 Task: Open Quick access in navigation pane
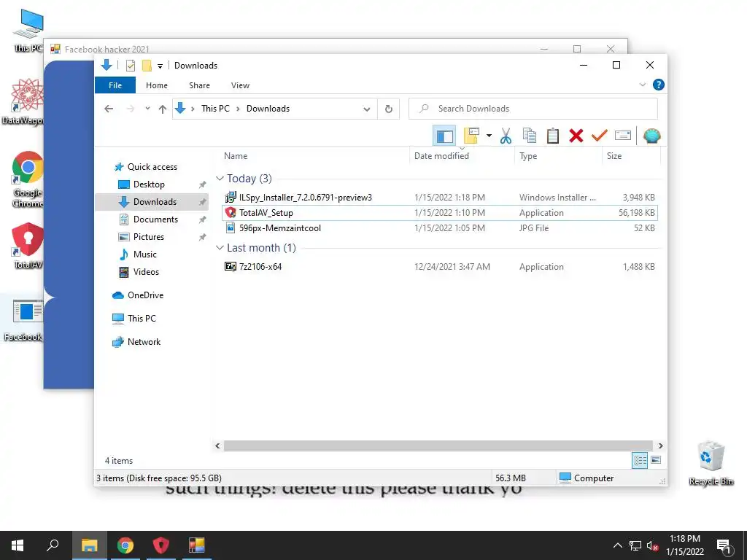click(152, 167)
